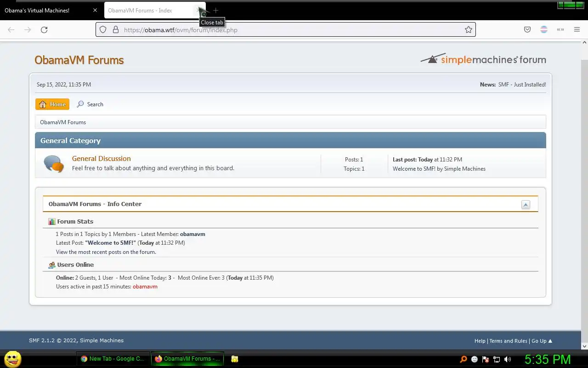Select the ObamaVM Forums - Index tab
The width and height of the screenshot is (588, 368).
click(x=155, y=11)
